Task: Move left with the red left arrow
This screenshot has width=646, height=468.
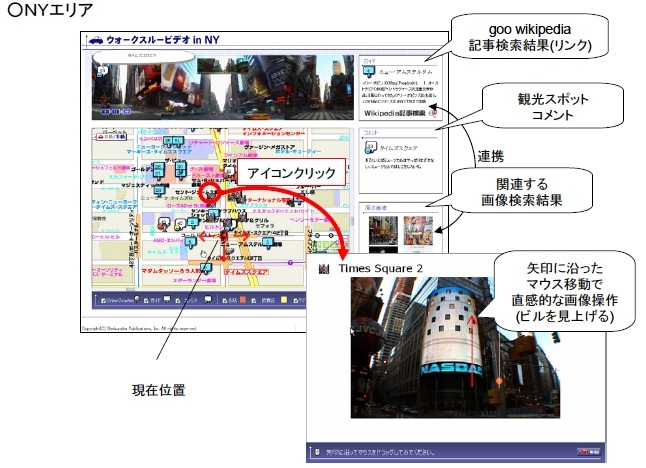Action: point(208,236)
